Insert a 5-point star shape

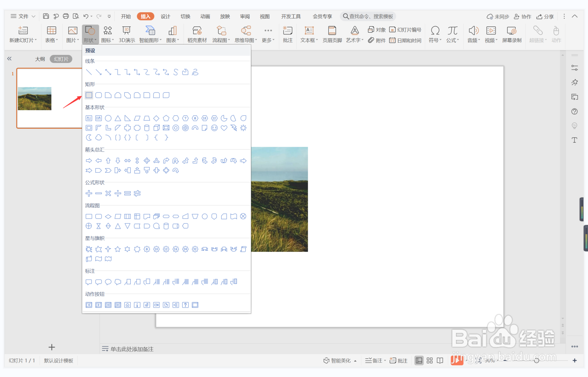(118, 249)
